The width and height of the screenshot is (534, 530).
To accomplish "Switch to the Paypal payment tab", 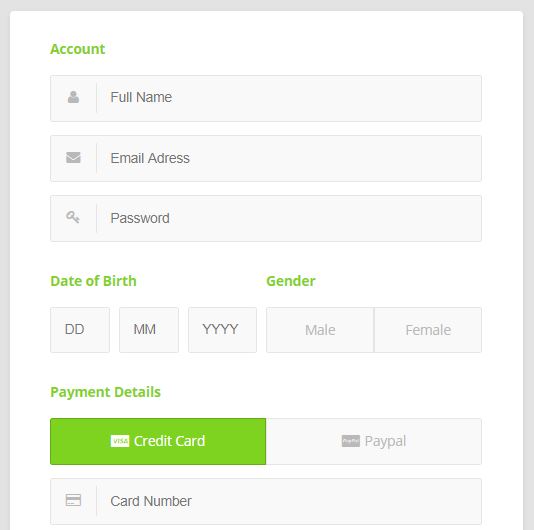I will 374,441.
